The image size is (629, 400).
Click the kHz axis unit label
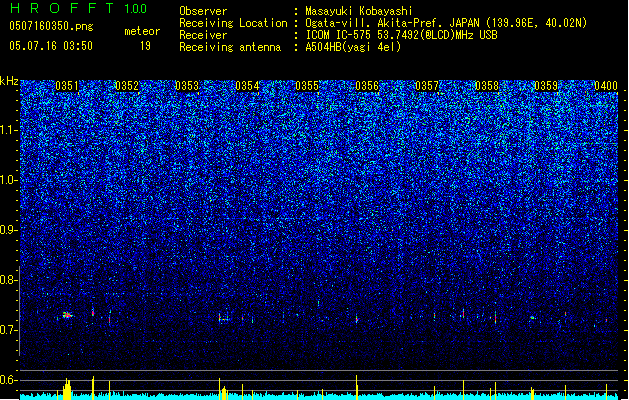tap(9, 81)
